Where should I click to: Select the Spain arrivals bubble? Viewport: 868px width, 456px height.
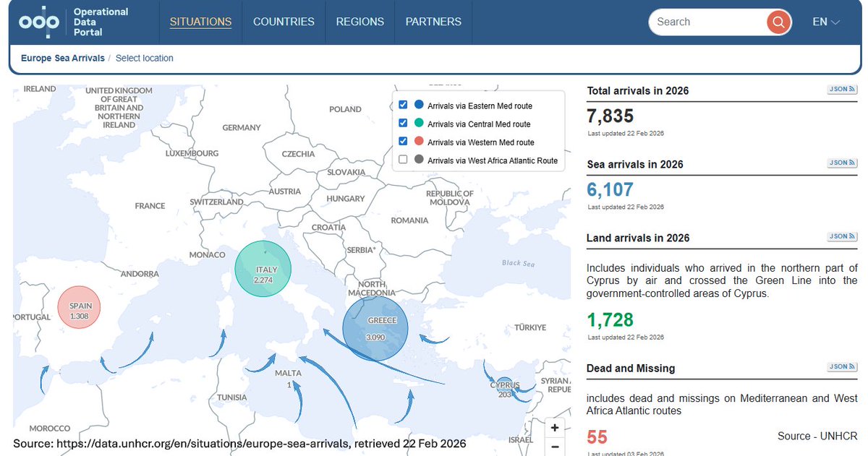79,307
